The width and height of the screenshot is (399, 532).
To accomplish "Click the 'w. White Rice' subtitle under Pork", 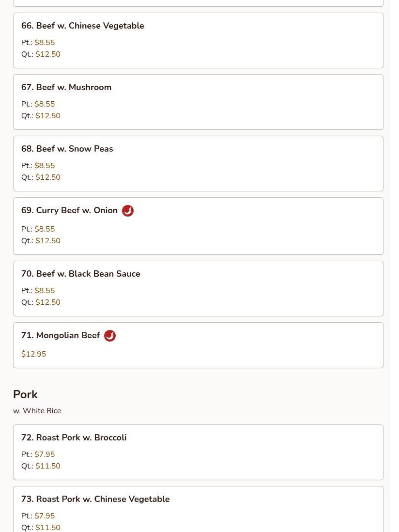I will (x=37, y=410).
